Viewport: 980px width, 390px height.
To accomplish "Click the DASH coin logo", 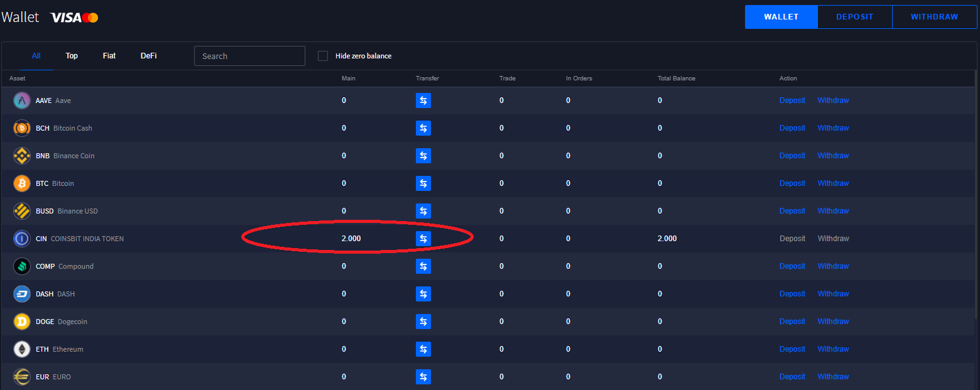I will (22, 294).
